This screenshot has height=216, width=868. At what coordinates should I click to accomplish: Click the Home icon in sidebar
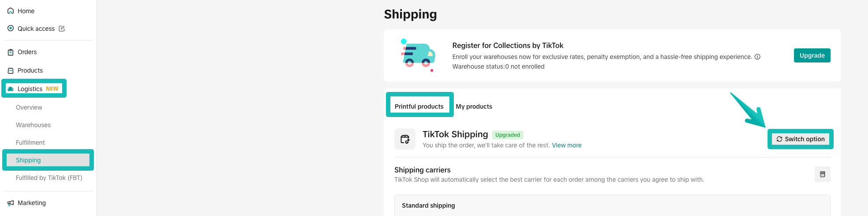click(x=11, y=11)
